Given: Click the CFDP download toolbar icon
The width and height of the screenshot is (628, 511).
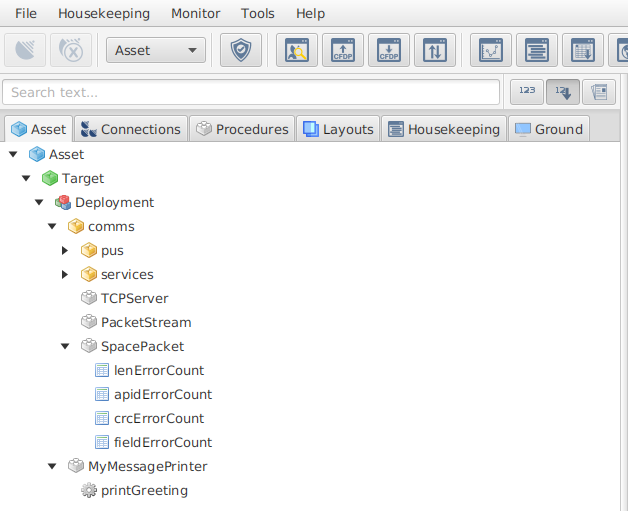Looking at the screenshot, I should coord(389,50).
